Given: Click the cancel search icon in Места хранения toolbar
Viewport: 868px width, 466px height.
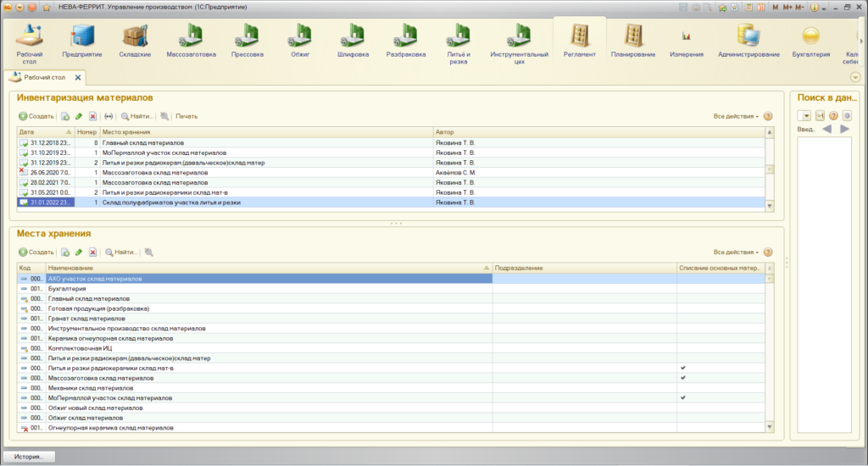Looking at the screenshot, I should tap(149, 252).
